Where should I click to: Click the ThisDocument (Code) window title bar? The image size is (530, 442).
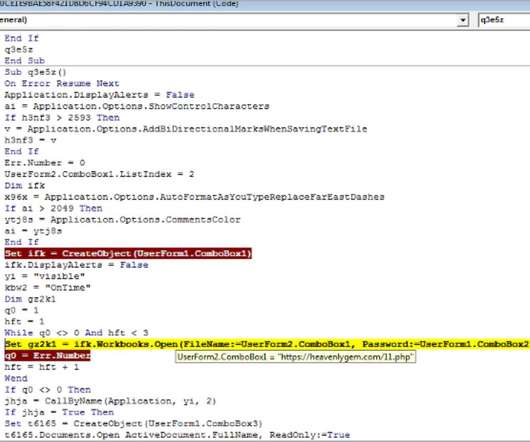tap(265, 4)
